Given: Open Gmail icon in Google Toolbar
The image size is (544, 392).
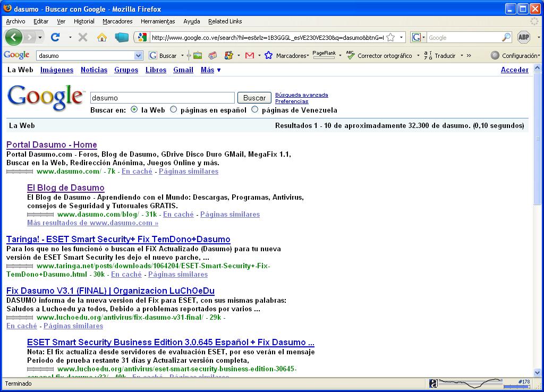Looking at the screenshot, I should tap(249, 55).
